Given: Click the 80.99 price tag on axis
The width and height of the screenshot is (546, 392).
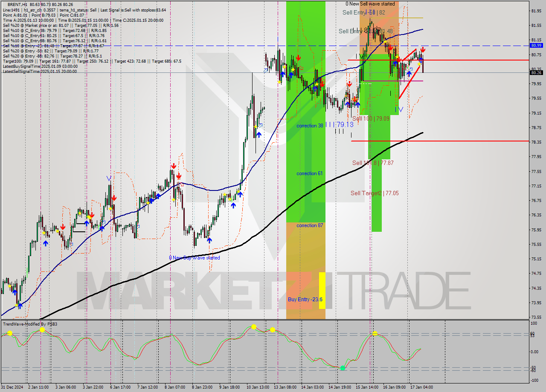Looking at the screenshot, I should pos(536,45).
